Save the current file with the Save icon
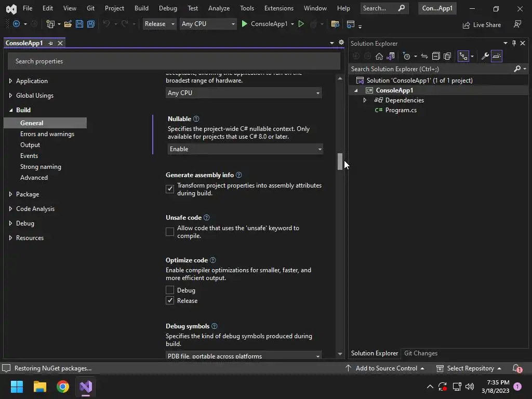The height and width of the screenshot is (399, 532). [x=79, y=24]
